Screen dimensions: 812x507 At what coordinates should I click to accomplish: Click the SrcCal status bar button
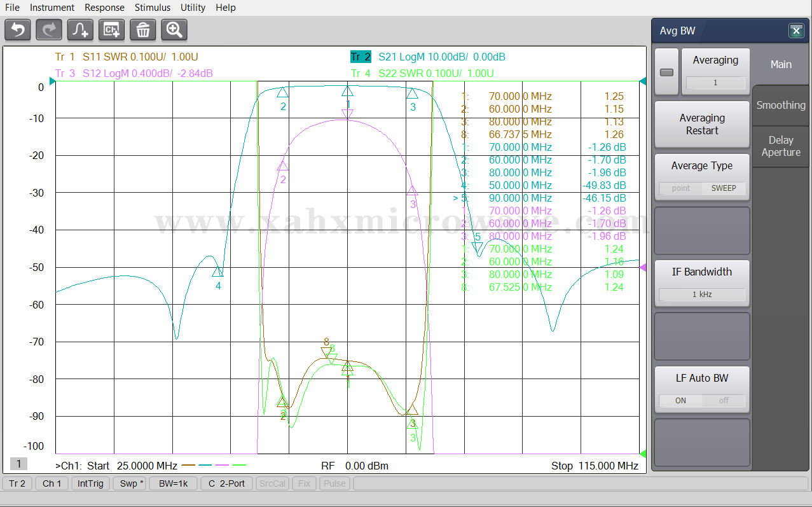point(272,483)
